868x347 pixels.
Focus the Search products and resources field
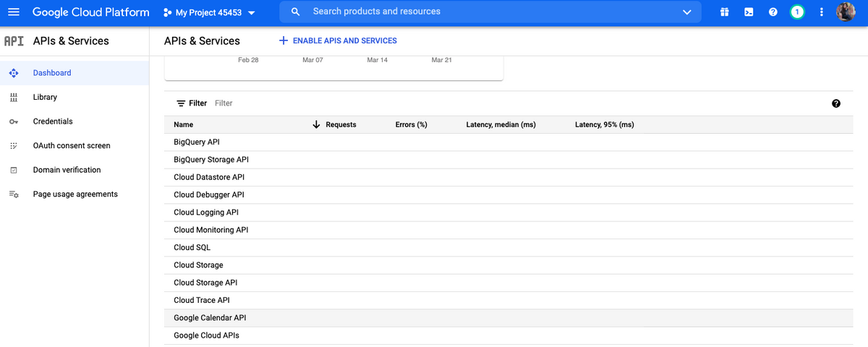pyautogui.click(x=492, y=12)
